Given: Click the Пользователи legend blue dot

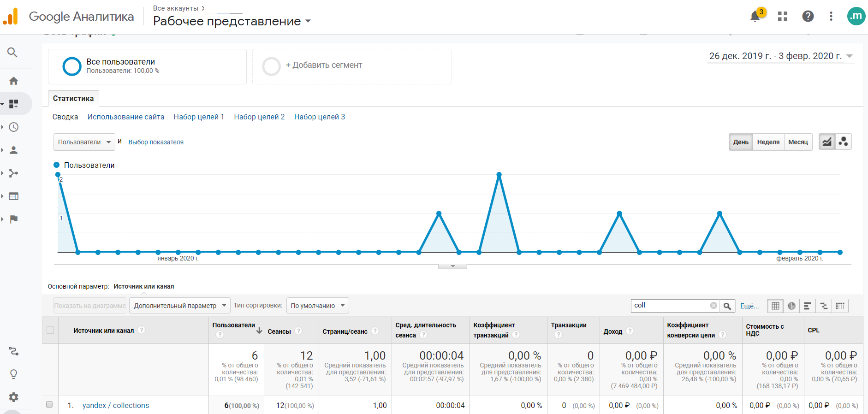Looking at the screenshot, I should [57, 165].
